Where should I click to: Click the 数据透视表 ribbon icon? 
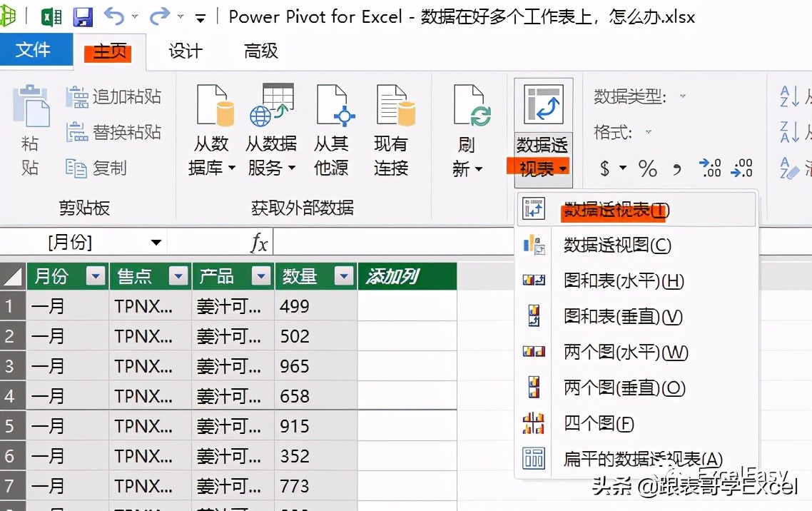[x=543, y=105]
